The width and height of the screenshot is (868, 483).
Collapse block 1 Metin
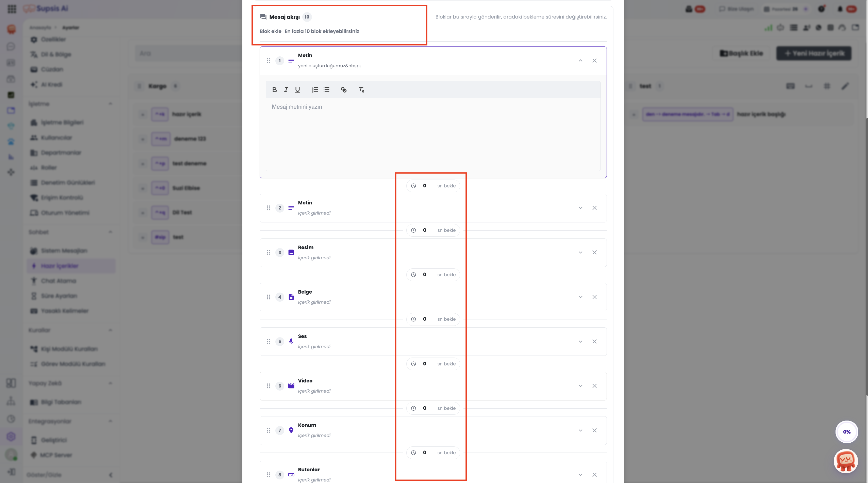tap(580, 61)
